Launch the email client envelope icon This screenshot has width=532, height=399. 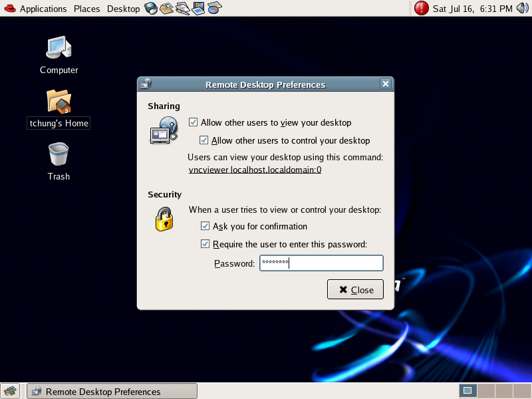(x=167, y=8)
